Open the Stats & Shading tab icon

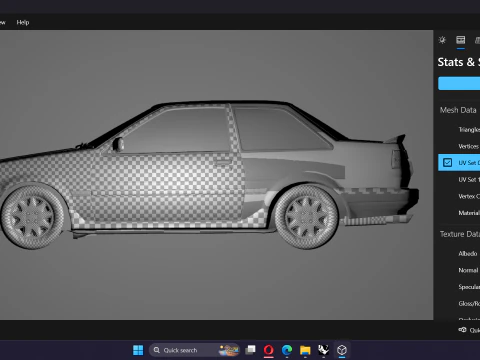coord(461,40)
